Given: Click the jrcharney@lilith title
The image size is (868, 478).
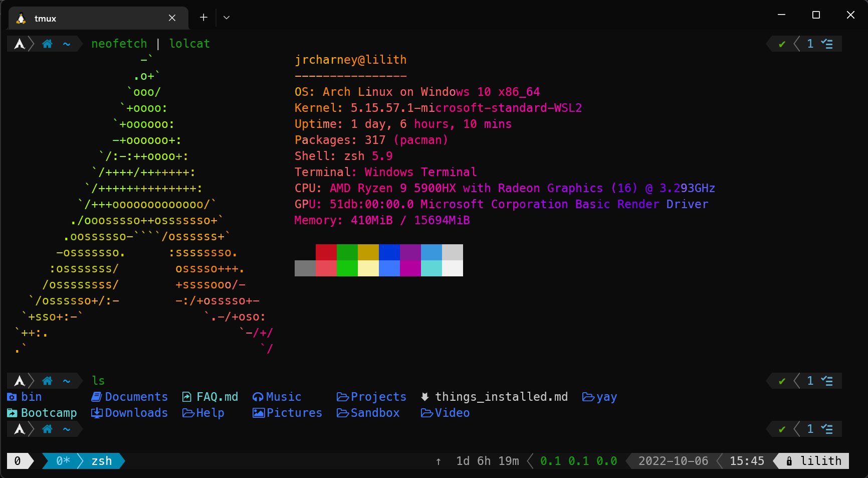Looking at the screenshot, I should pyautogui.click(x=351, y=60).
